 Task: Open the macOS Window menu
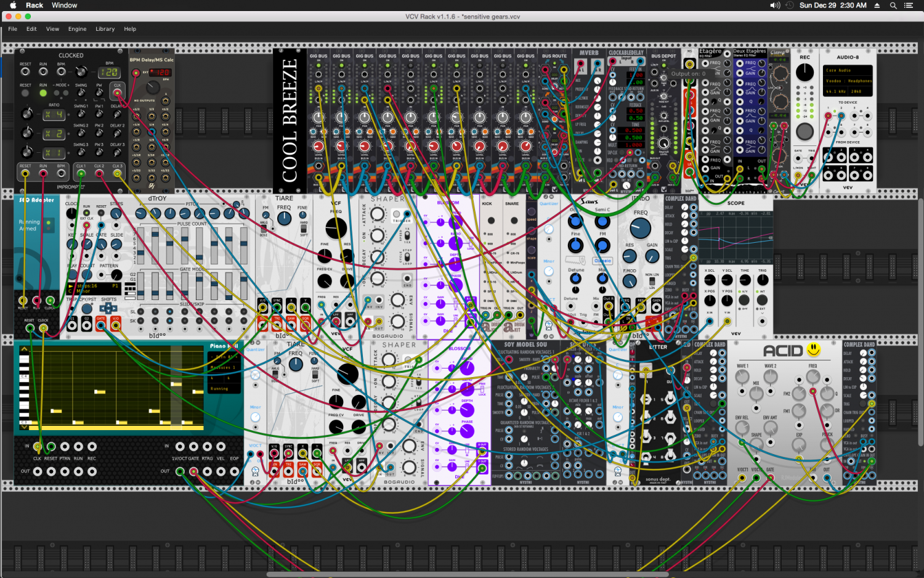64,6
